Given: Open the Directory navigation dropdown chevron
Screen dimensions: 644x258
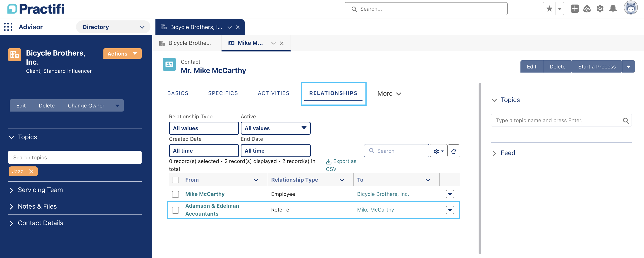Looking at the screenshot, I should click(x=142, y=27).
